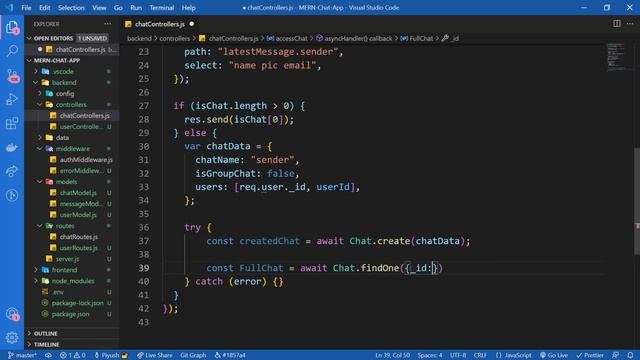Open the Extensions view
The height and width of the screenshot is (360, 640).
(x=12, y=123)
